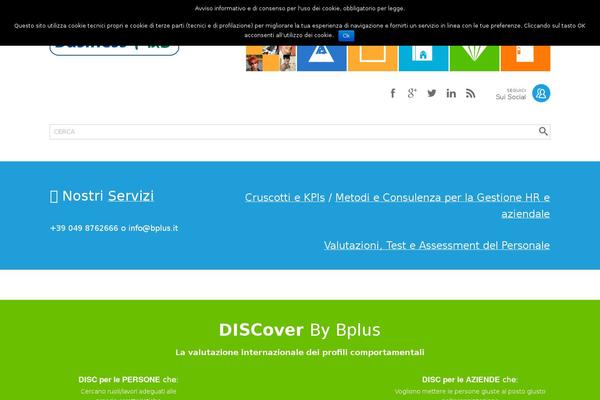Open Valutazioni, Test e Assessment del Personale
This screenshot has width=600, height=400.
coord(437,245)
